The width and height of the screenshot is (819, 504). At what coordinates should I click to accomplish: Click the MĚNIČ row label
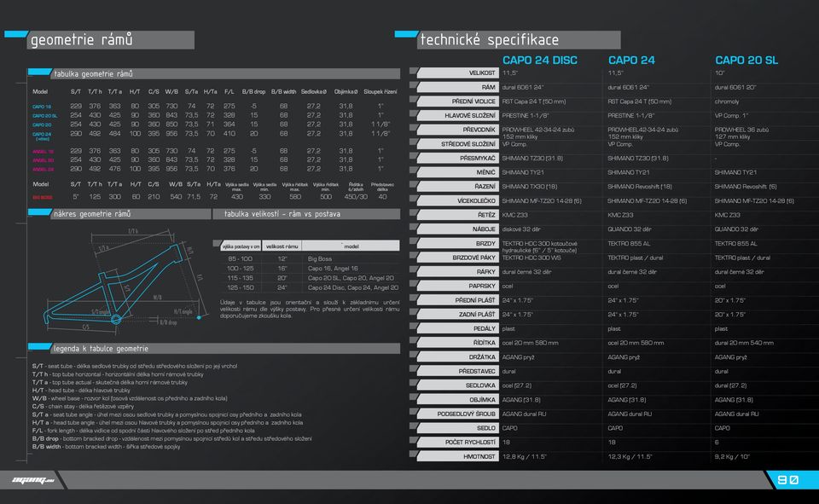[457, 171]
